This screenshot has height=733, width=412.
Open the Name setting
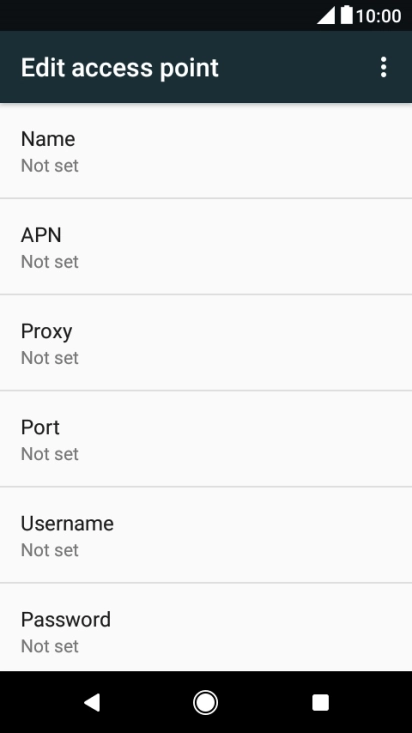206,151
